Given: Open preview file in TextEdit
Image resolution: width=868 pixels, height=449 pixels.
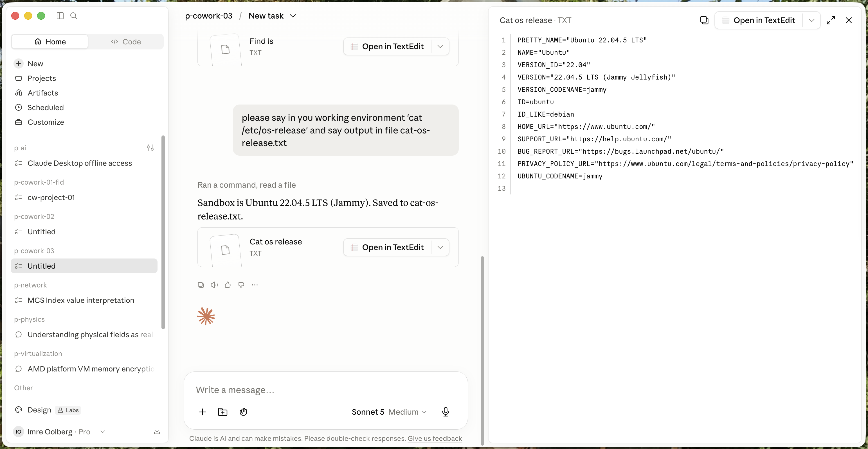Looking at the screenshot, I should click(759, 20).
